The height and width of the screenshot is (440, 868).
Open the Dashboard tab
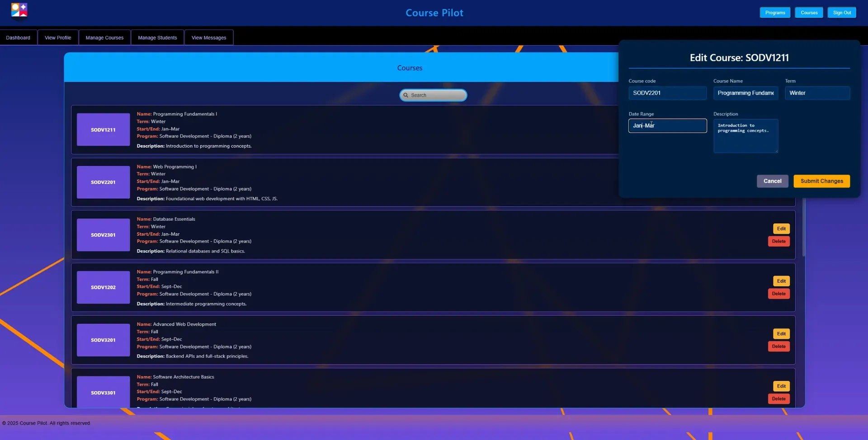(18, 37)
